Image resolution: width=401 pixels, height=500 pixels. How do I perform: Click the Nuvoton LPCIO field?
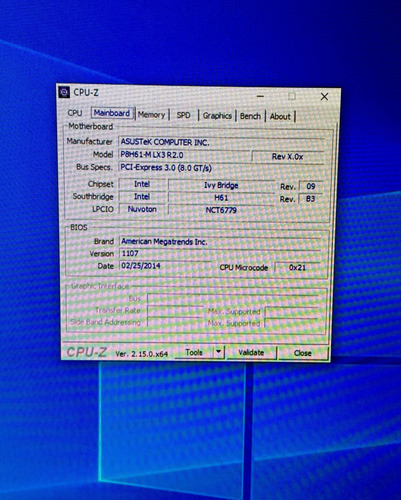click(x=142, y=209)
